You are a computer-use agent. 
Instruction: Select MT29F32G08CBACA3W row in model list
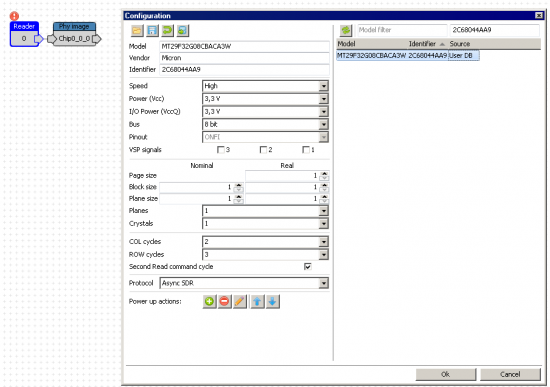(408, 55)
